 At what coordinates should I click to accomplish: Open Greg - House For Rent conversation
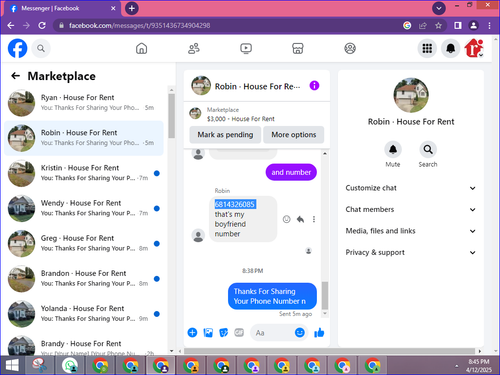coord(84,243)
